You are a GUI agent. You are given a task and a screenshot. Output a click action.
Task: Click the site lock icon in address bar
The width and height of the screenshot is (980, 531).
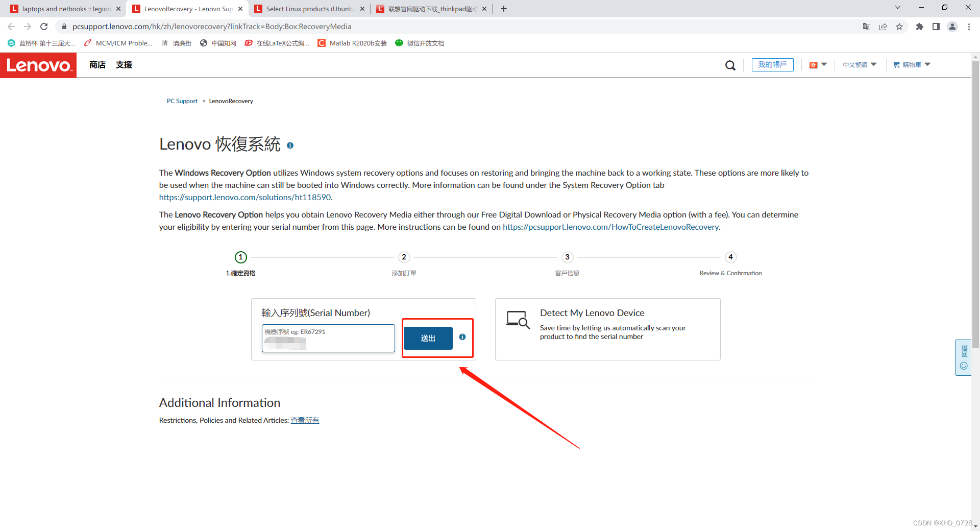tap(64, 27)
